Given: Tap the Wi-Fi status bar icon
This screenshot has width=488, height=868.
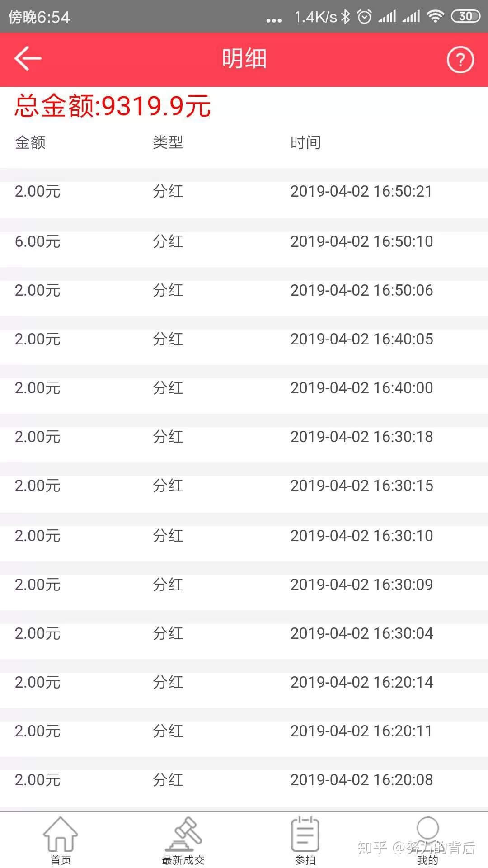Looking at the screenshot, I should coord(435,17).
